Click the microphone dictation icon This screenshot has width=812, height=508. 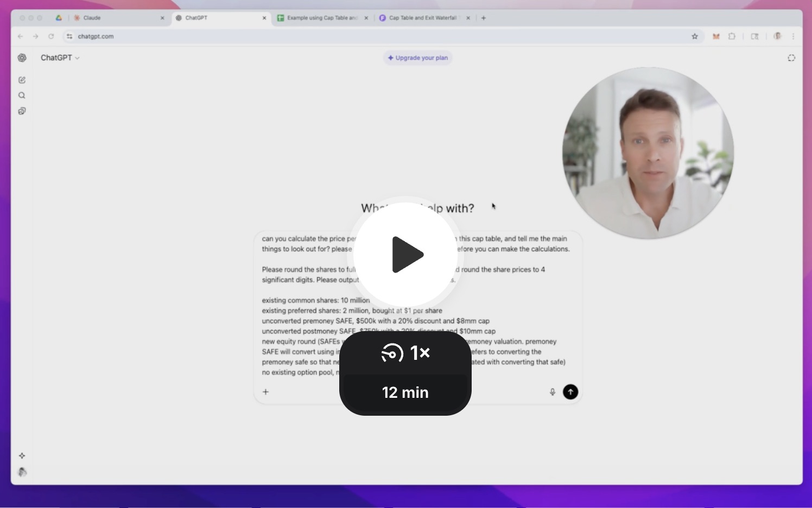[553, 392]
